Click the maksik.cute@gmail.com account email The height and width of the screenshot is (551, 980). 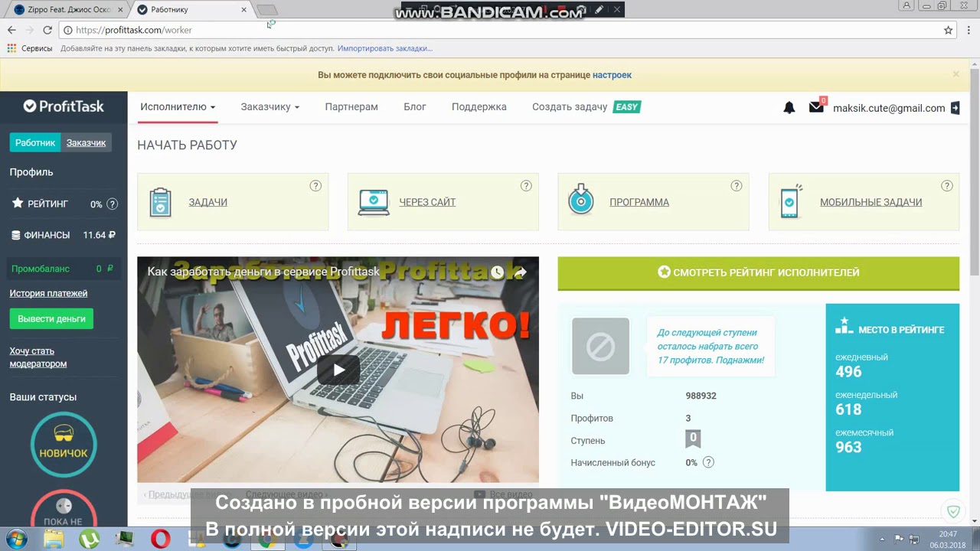click(x=889, y=108)
